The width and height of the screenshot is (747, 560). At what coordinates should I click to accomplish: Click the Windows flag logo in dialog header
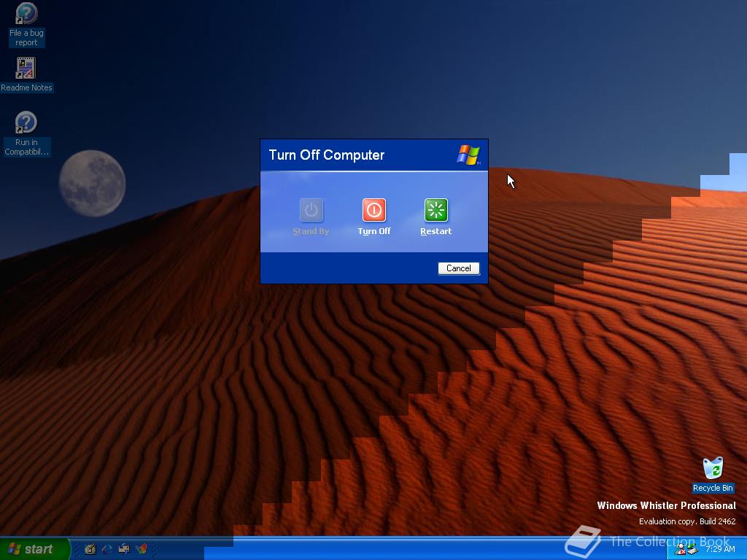[468, 155]
